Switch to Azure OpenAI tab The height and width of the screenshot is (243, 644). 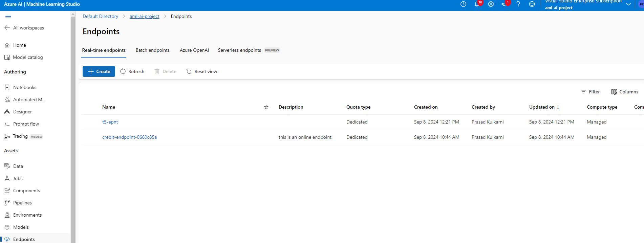[x=194, y=50]
